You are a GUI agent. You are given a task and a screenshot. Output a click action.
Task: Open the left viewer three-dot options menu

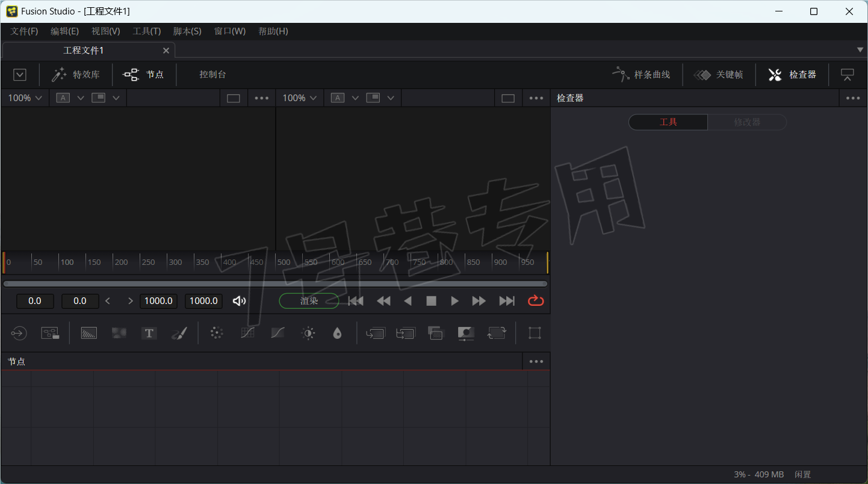tap(262, 98)
